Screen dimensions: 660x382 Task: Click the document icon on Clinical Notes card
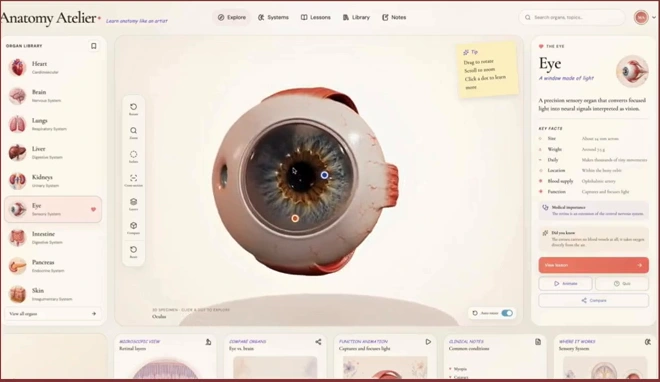tap(538, 342)
